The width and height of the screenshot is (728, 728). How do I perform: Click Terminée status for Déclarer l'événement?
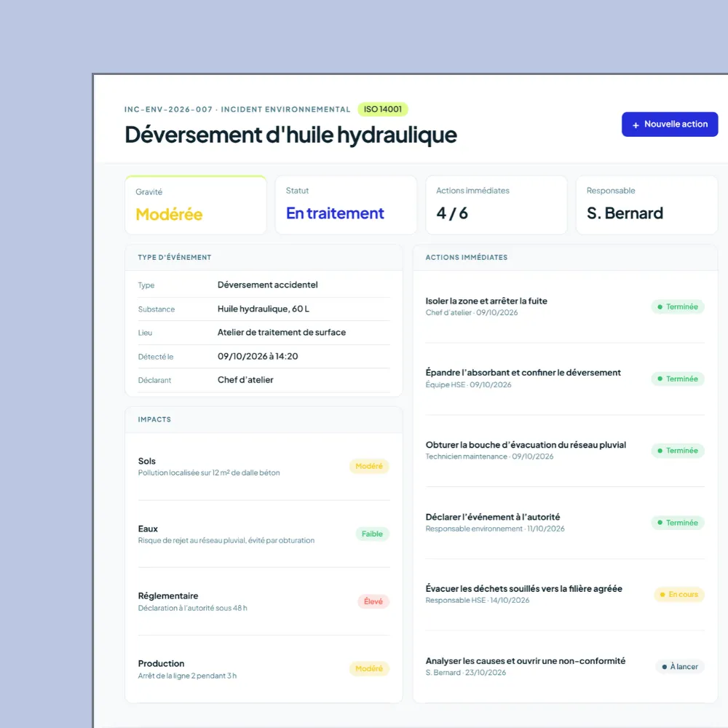tap(678, 523)
